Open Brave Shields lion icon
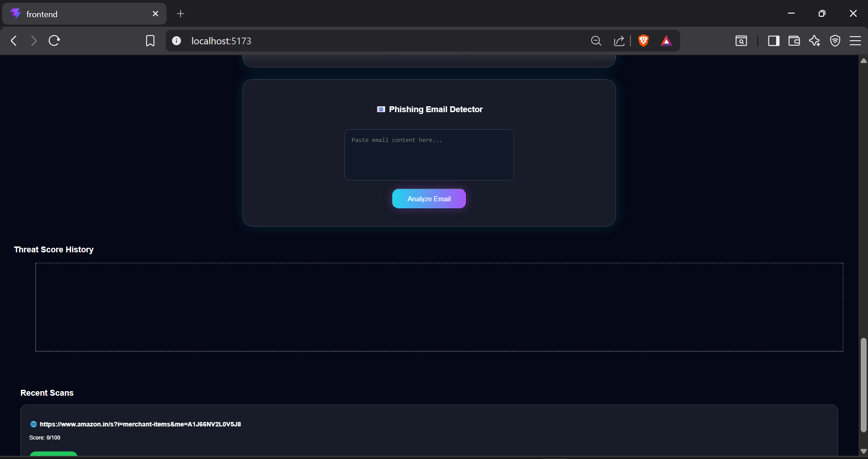The height and width of the screenshot is (459, 868). [643, 41]
